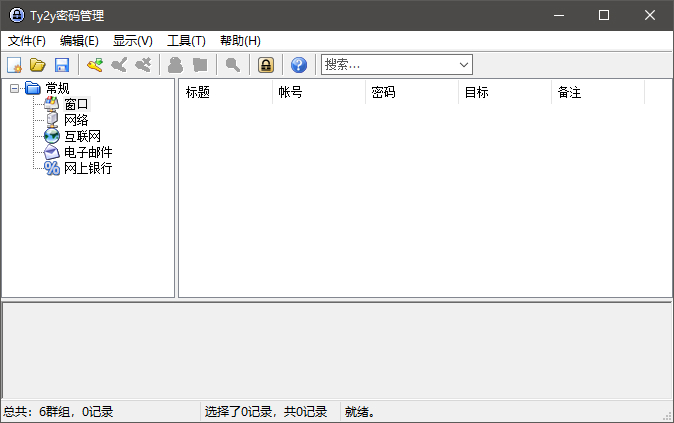Select the 网络 group label
Image resolution: width=674 pixels, height=423 pixels.
click(76, 120)
